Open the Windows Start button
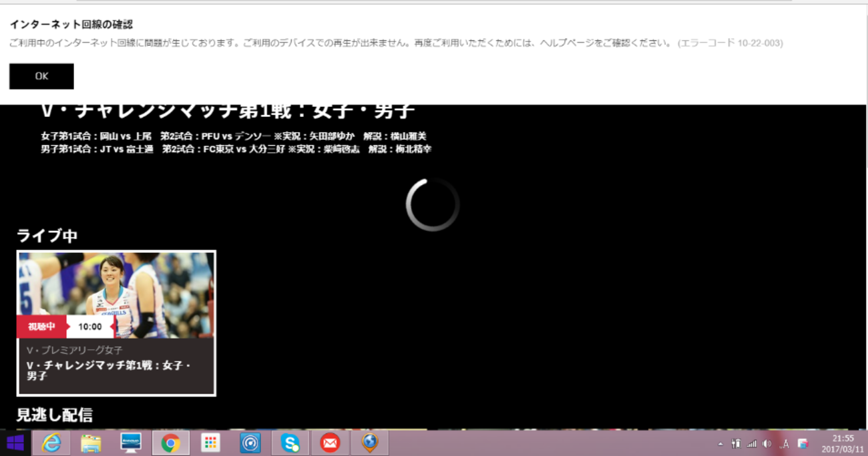This screenshot has height=456, width=868. click(x=15, y=443)
